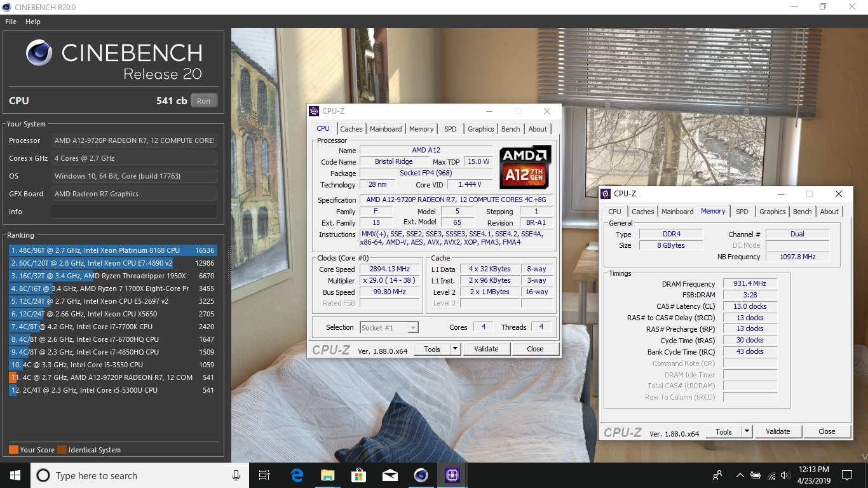Show hidden system tray icons
The height and width of the screenshot is (488, 868).
[x=740, y=475]
